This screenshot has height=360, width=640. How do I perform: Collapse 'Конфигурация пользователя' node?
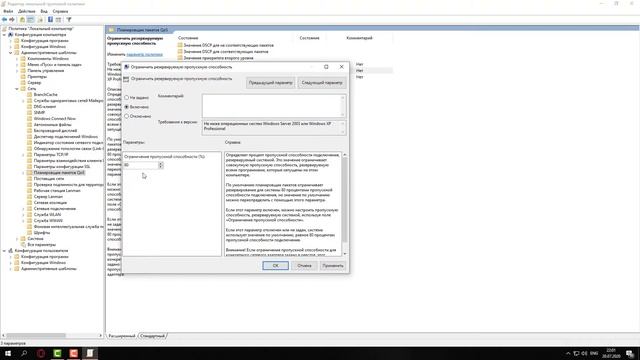tap(4, 251)
